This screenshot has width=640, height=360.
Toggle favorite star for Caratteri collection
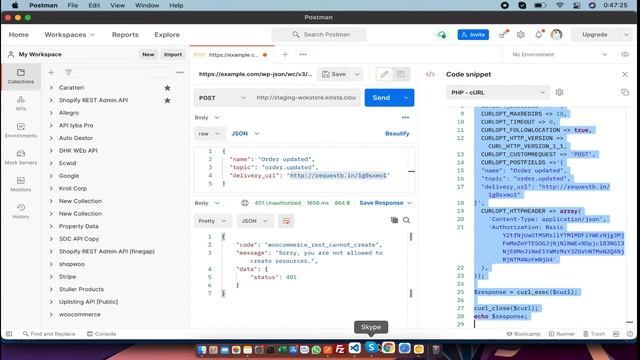[x=167, y=88]
